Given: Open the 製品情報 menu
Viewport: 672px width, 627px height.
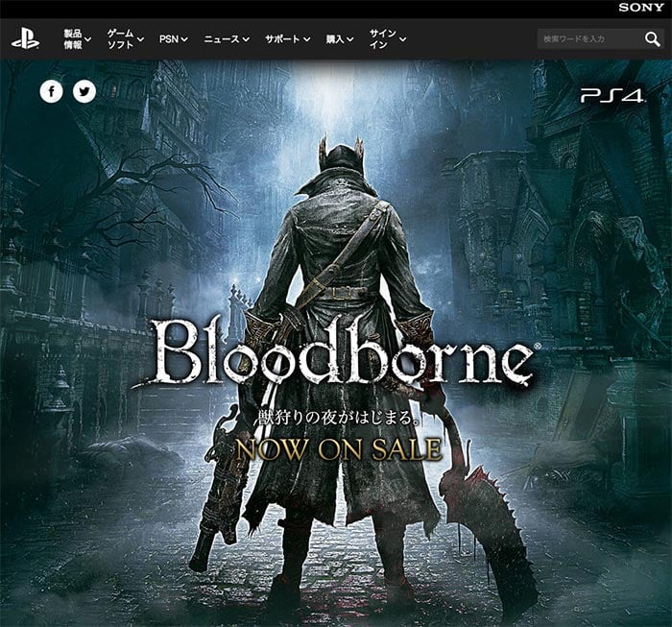Looking at the screenshot, I should pyautogui.click(x=78, y=39).
